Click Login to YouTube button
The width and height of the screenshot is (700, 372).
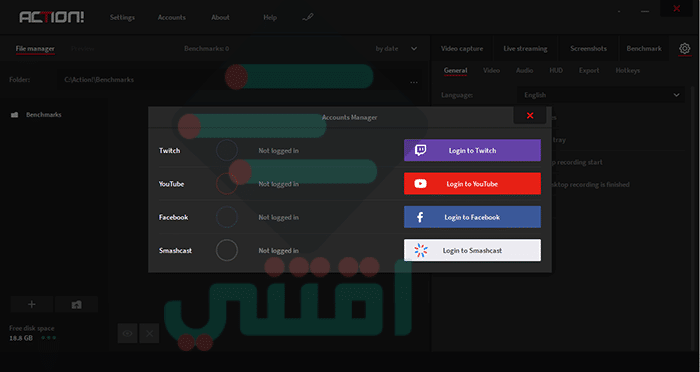click(472, 184)
